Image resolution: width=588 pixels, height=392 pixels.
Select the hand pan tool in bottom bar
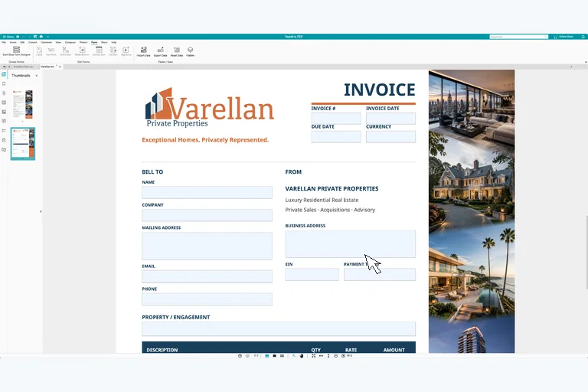(302, 355)
